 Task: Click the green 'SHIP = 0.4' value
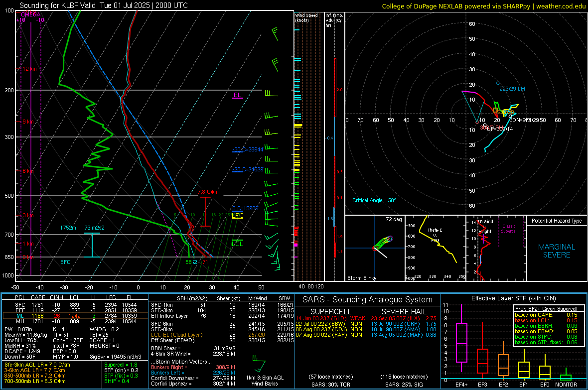tap(117, 381)
